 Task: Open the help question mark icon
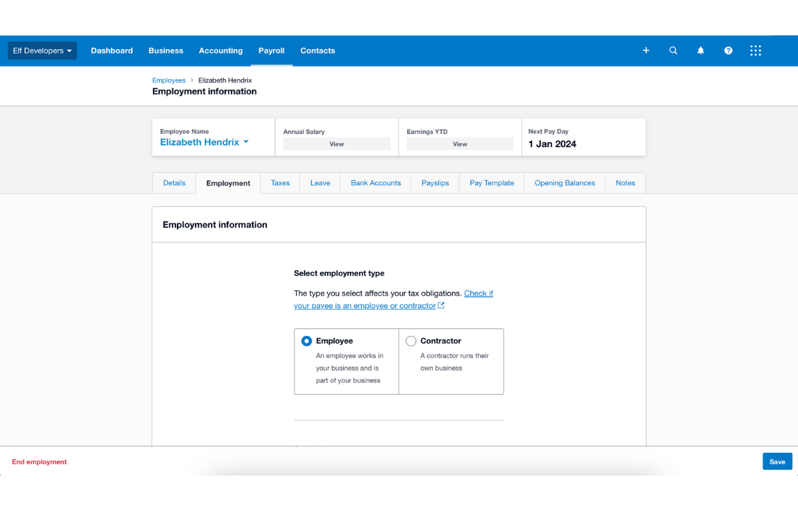(728, 50)
